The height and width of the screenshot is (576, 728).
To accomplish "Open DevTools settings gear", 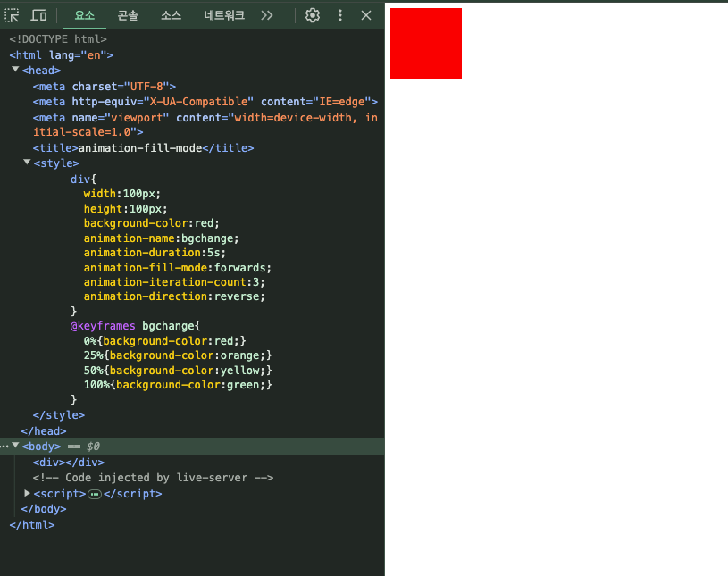I will 313,15.
